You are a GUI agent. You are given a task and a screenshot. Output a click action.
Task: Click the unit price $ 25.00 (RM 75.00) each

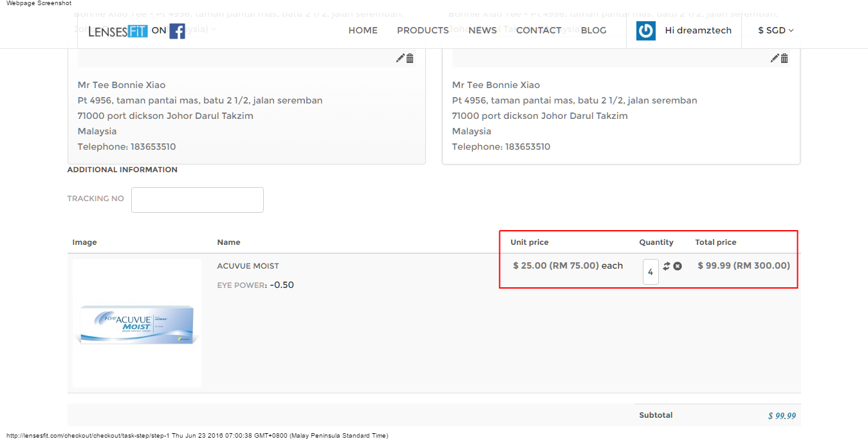click(x=568, y=265)
